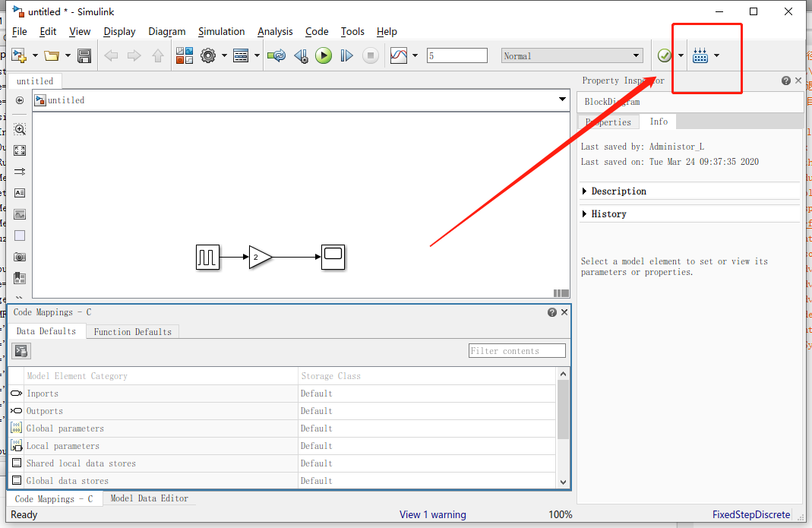Select the Gain block labeled 2
The image size is (812, 528).
tap(261, 257)
